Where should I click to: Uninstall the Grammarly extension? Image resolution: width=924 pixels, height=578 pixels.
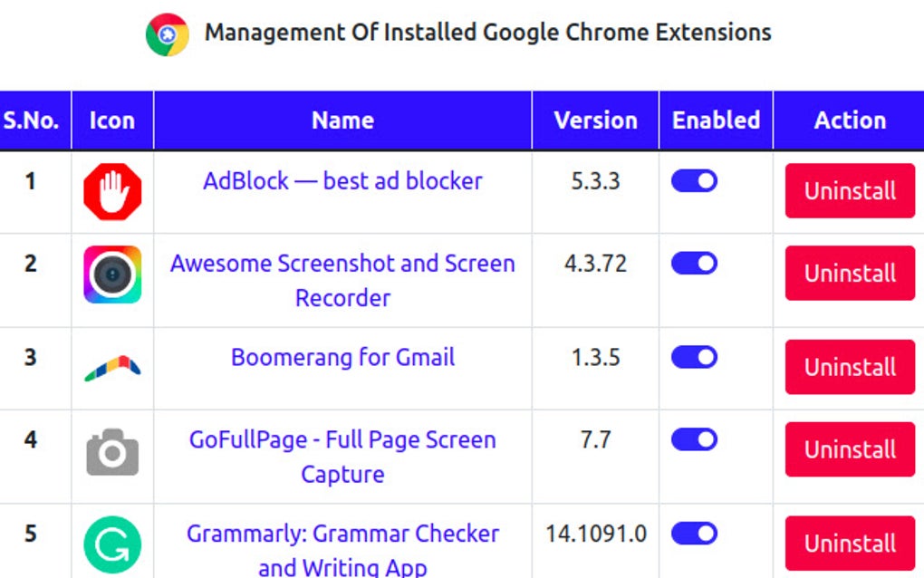click(x=849, y=543)
